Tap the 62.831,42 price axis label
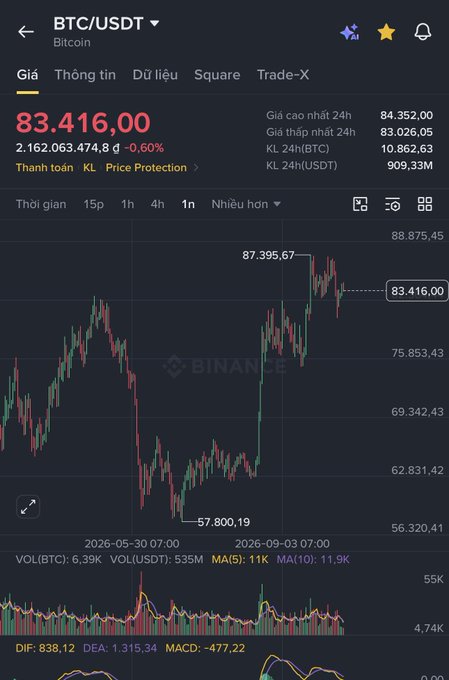This screenshot has width=449, height=680. coord(417,470)
